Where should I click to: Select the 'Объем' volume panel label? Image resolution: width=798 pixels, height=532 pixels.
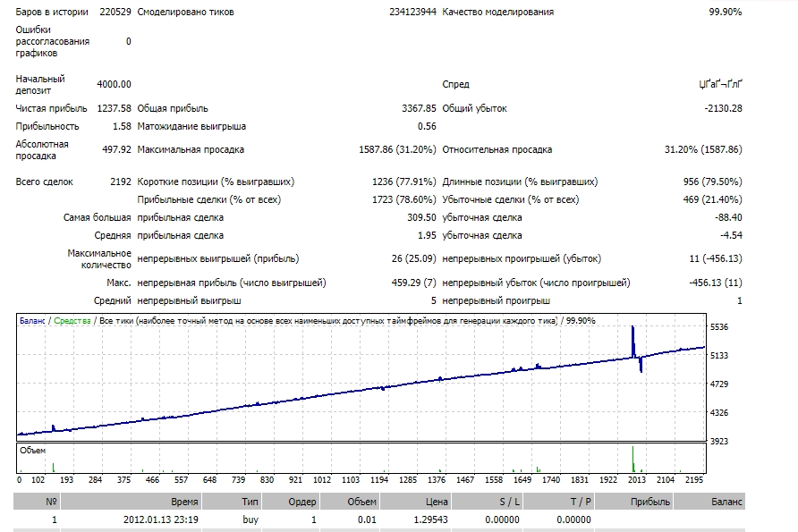(x=32, y=451)
